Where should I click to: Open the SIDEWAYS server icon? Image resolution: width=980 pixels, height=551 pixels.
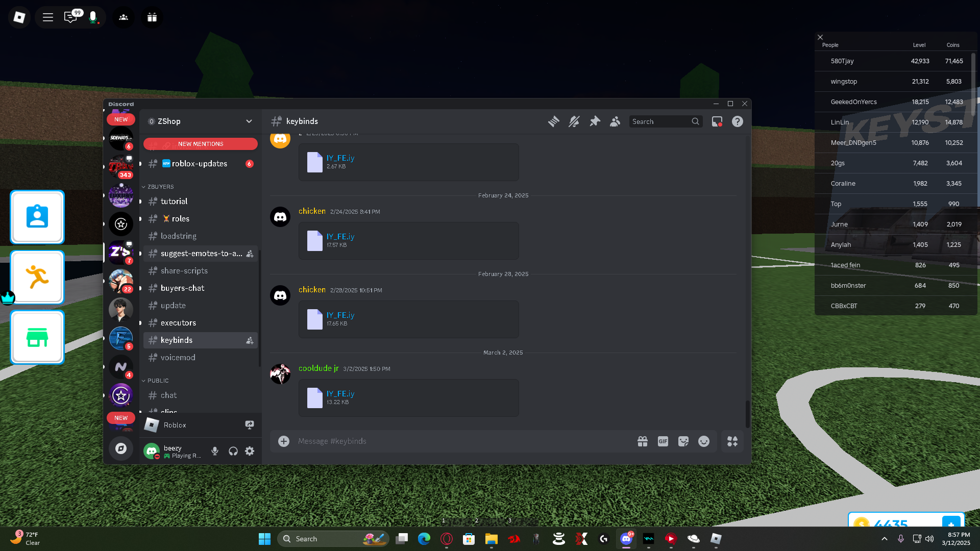121,138
